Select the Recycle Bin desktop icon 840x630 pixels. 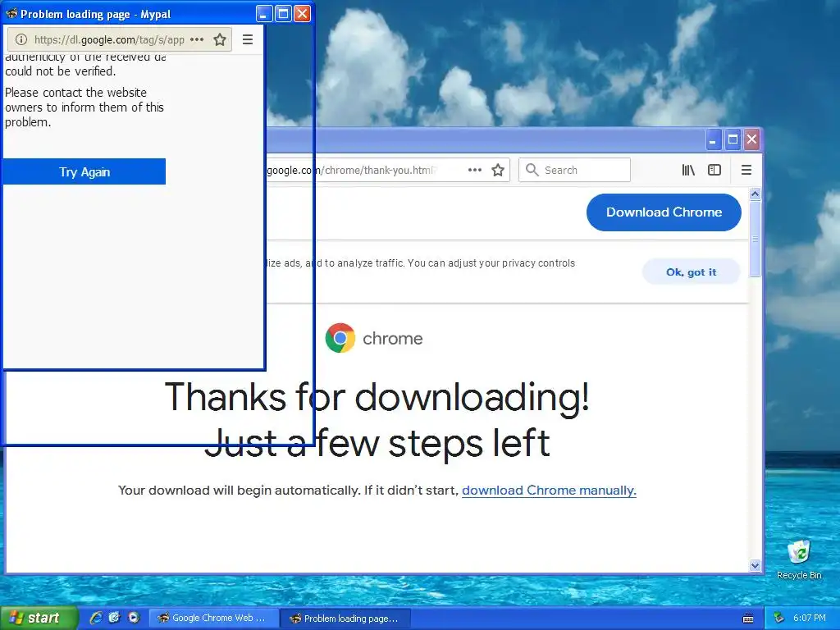(799, 559)
